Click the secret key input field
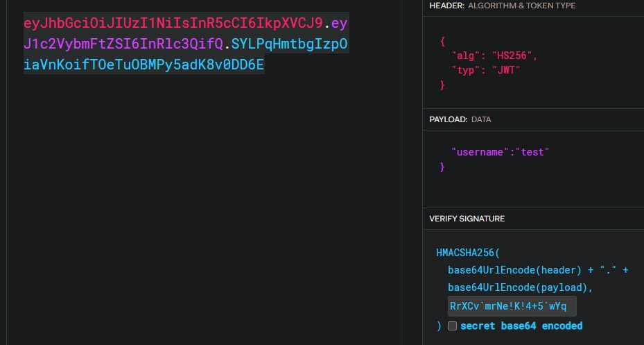This screenshot has height=345, width=644. [512, 306]
